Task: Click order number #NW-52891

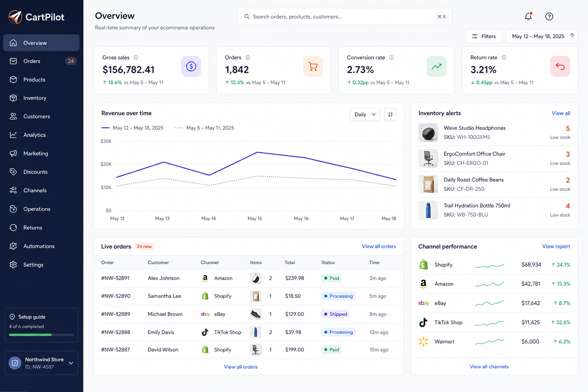Action: [115, 278]
